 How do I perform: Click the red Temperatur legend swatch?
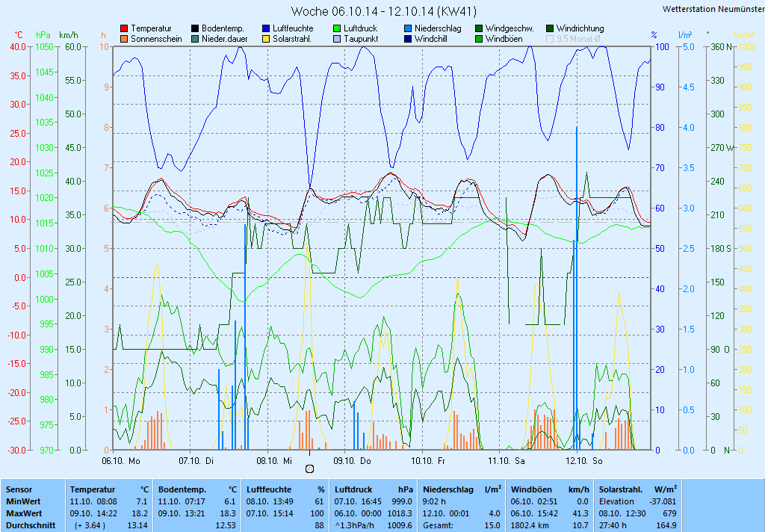point(124,29)
